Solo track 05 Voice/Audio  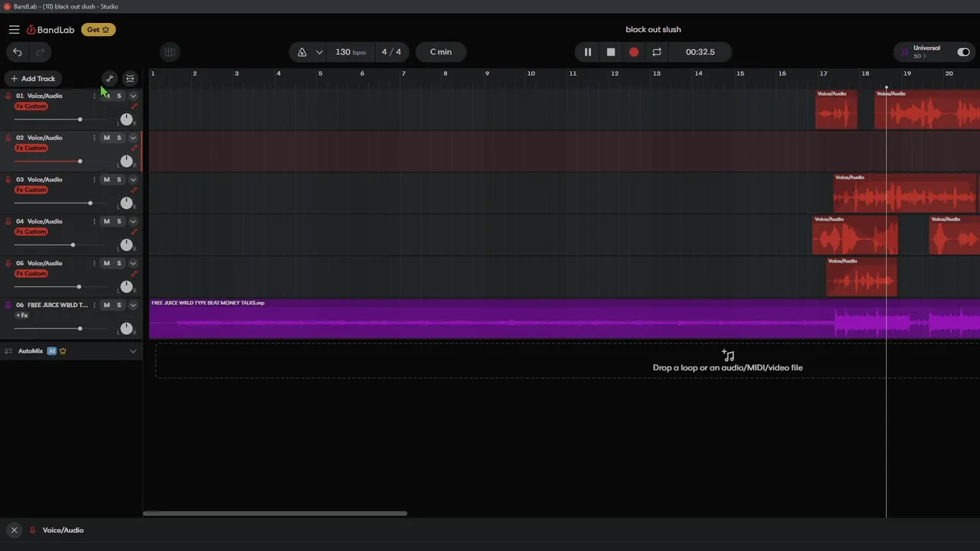pos(119,262)
